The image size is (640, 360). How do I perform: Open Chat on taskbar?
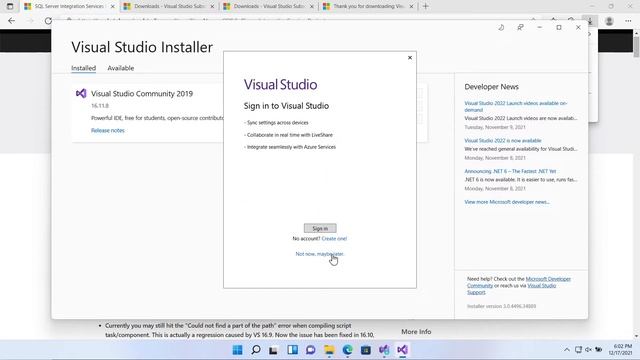click(x=311, y=350)
